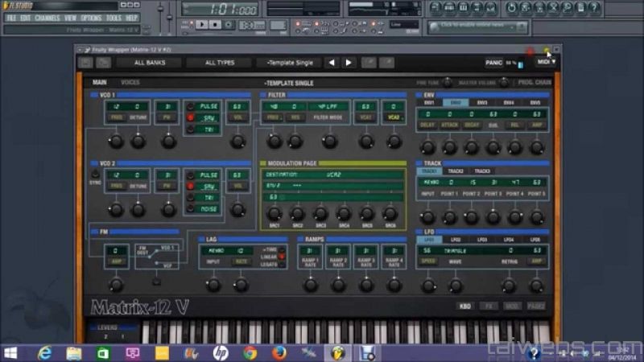Screen dimensions: 644x362
Task: Click the next preset arrow button
Action: point(349,62)
